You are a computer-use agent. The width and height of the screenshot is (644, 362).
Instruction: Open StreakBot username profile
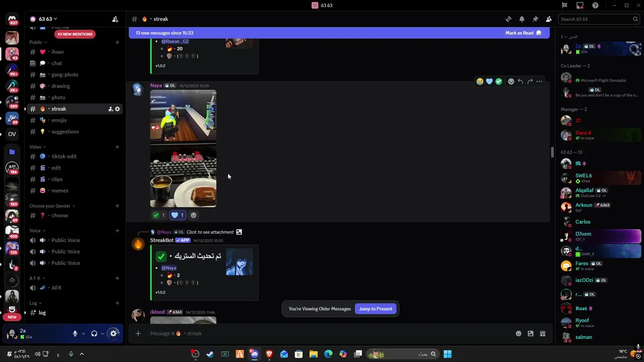tap(162, 240)
